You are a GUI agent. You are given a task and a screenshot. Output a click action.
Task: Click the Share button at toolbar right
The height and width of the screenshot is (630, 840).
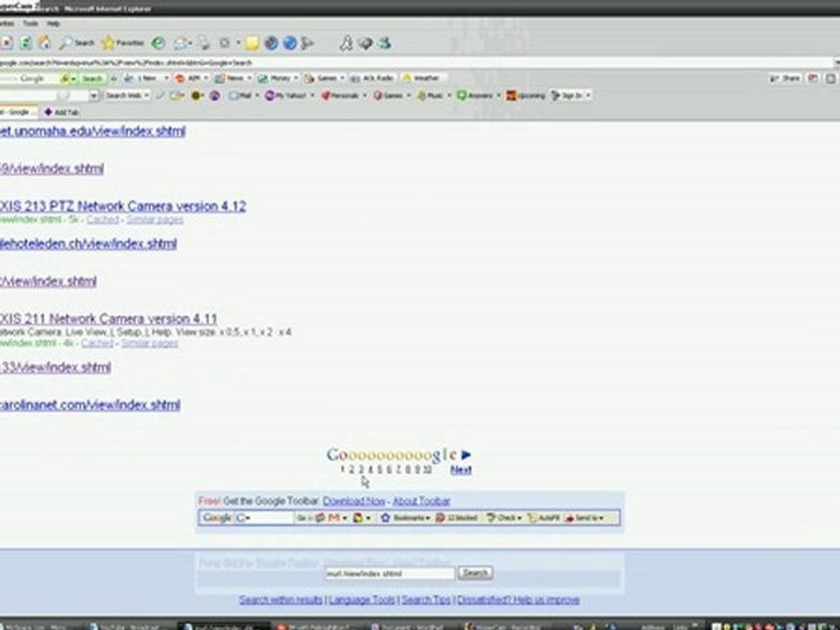point(785,78)
